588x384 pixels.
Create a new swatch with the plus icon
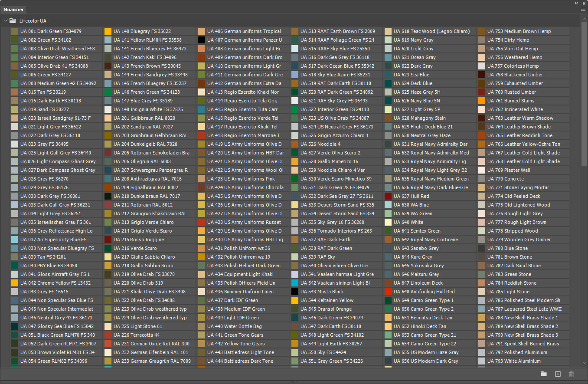(558, 374)
